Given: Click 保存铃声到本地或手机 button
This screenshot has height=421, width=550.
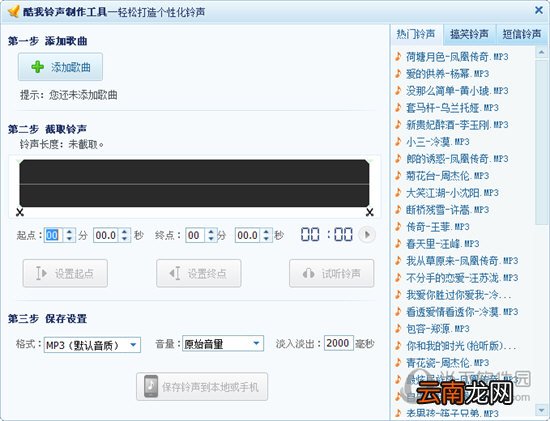Looking at the screenshot, I should pyautogui.click(x=202, y=387).
